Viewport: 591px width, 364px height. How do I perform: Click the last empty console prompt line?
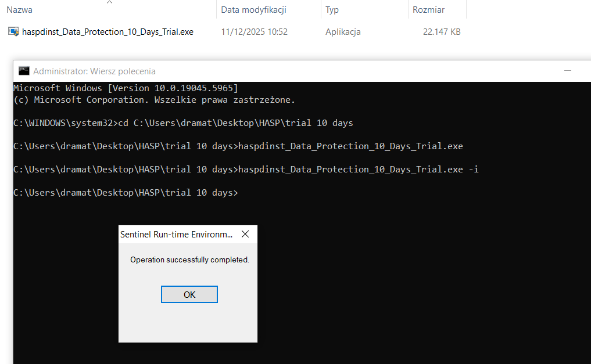coord(126,193)
